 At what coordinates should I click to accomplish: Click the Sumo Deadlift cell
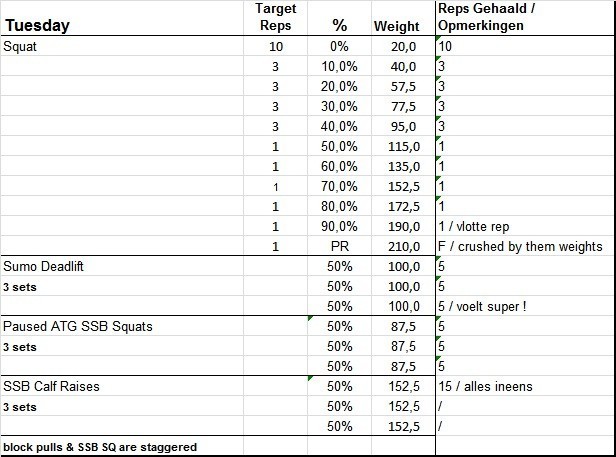(x=46, y=266)
